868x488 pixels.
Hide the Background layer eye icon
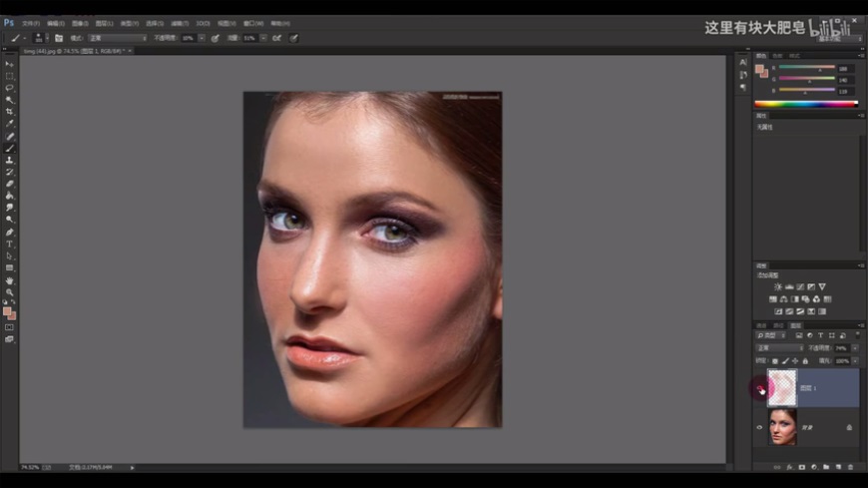(760, 427)
